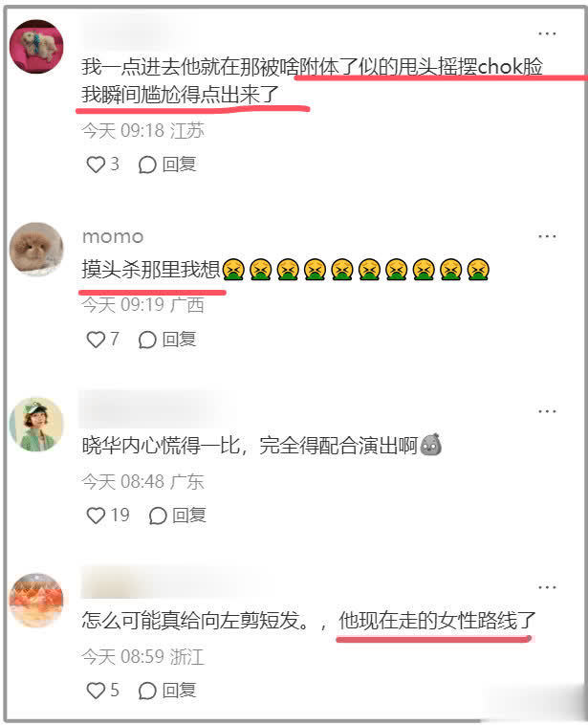
Task: Click reply bubble icon under Guangdong comment
Action: tap(157, 516)
